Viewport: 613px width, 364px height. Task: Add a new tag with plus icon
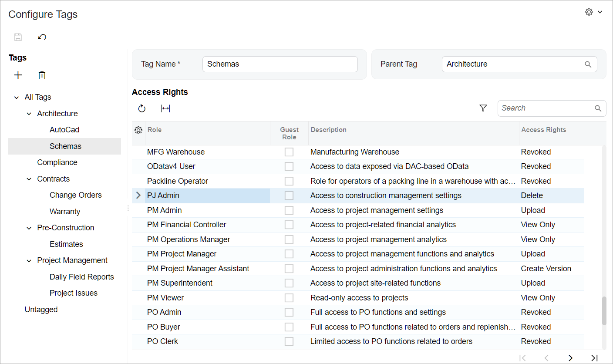18,75
